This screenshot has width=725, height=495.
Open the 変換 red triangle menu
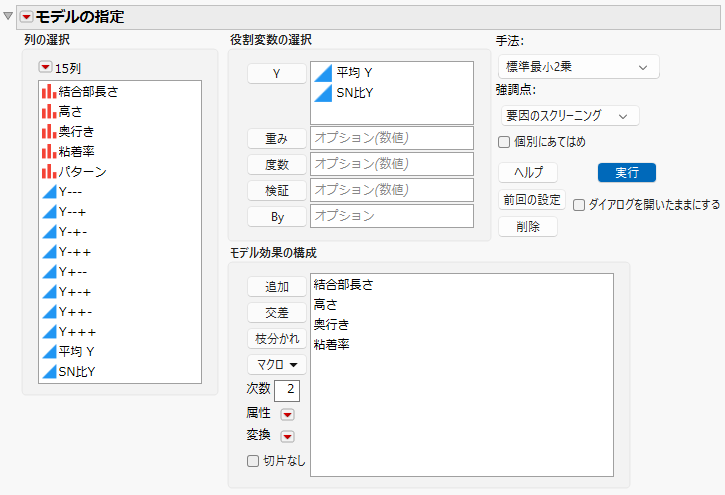tap(287, 436)
